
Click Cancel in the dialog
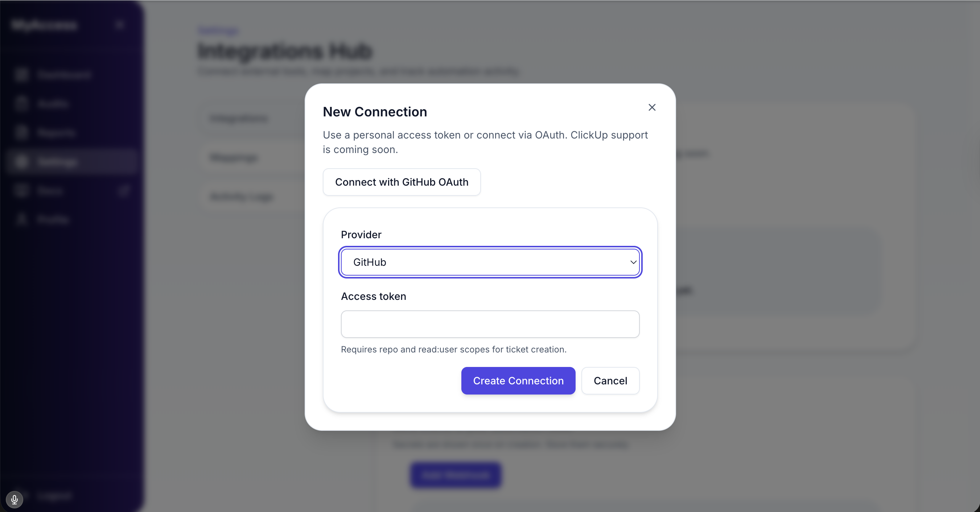pyautogui.click(x=610, y=381)
